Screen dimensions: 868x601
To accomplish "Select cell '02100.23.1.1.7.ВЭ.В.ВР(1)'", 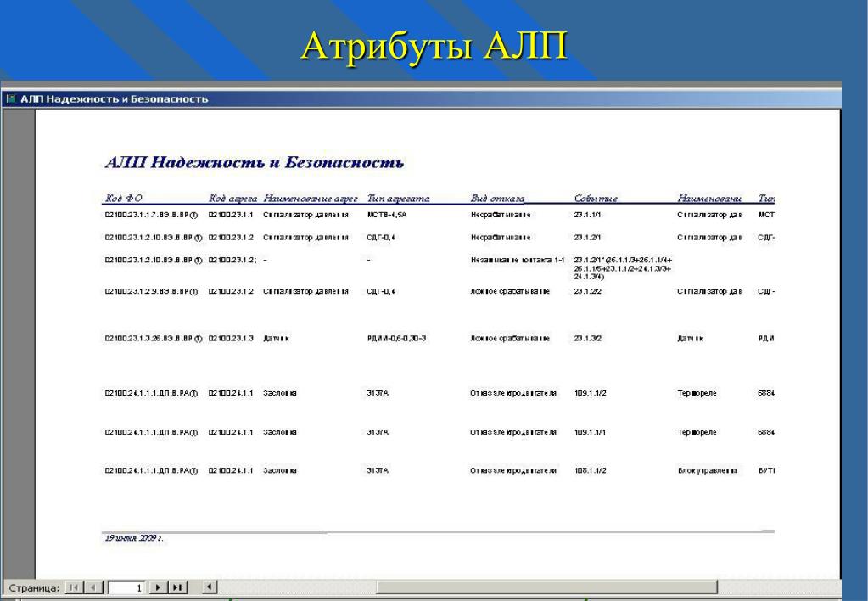I will 151,215.
